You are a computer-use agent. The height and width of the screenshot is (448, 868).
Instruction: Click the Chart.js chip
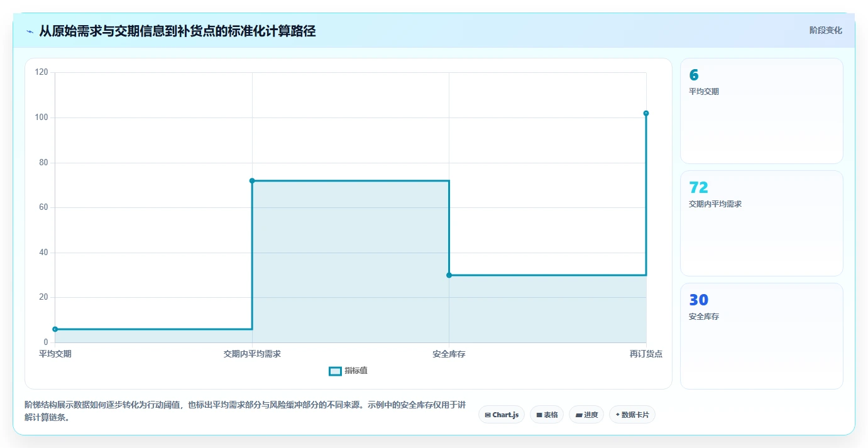(x=502, y=415)
